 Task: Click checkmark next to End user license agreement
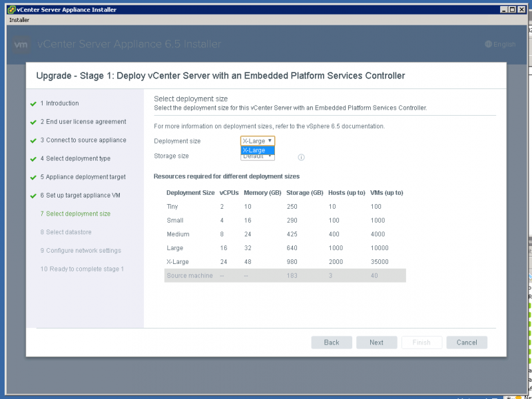(33, 122)
